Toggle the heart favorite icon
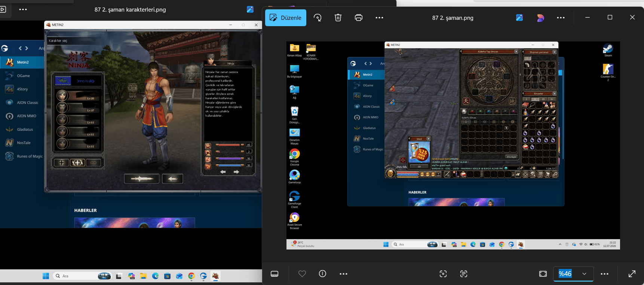This screenshot has height=285, width=644. coord(302,274)
